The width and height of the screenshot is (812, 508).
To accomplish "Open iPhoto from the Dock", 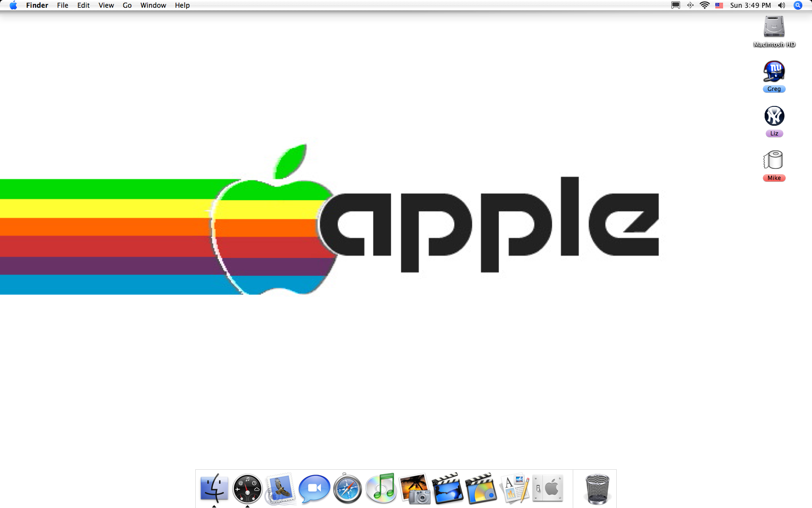I will coord(415,489).
